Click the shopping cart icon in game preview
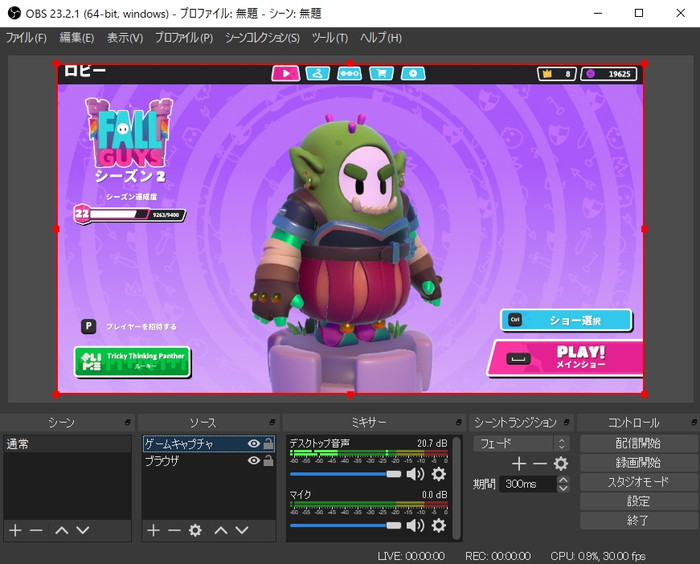 (x=382, y=73)
